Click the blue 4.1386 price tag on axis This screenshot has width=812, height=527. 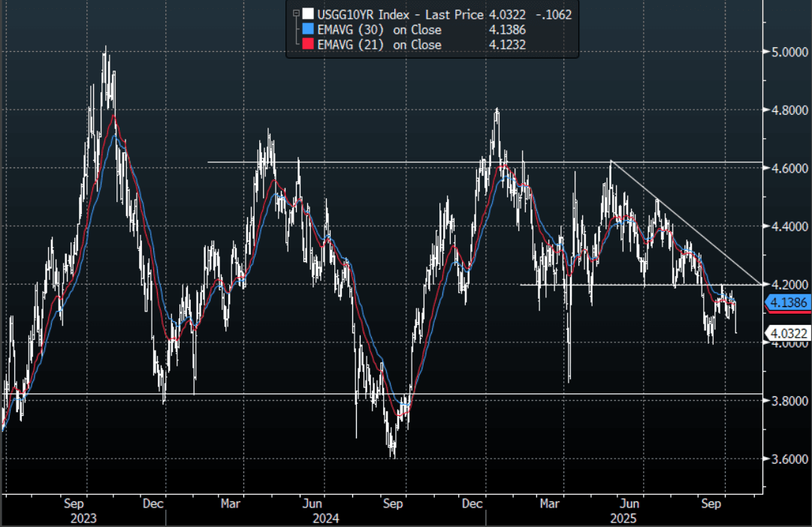pyautogui.click(x=786, y=303)
